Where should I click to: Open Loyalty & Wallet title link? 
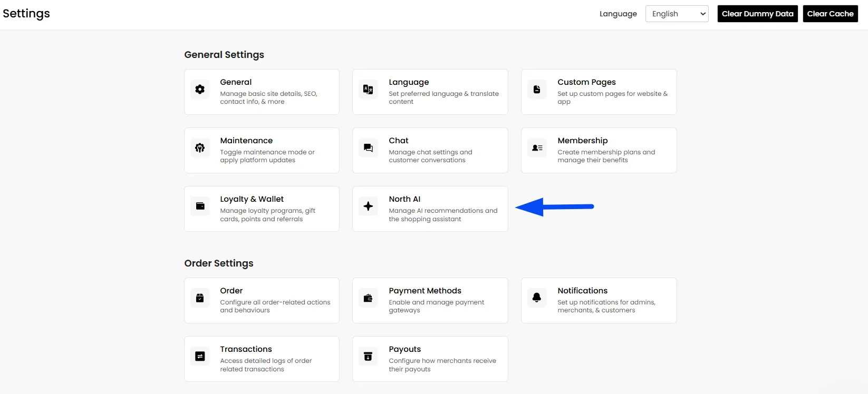(x=252, y=199)
